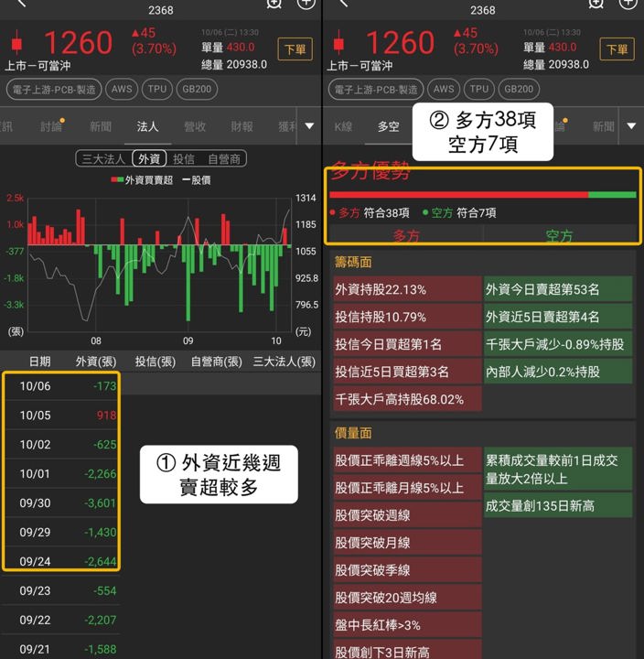
Task: Tap the 下單 order button in right panel
Action: pyautogui.click(x=617, y=49)
